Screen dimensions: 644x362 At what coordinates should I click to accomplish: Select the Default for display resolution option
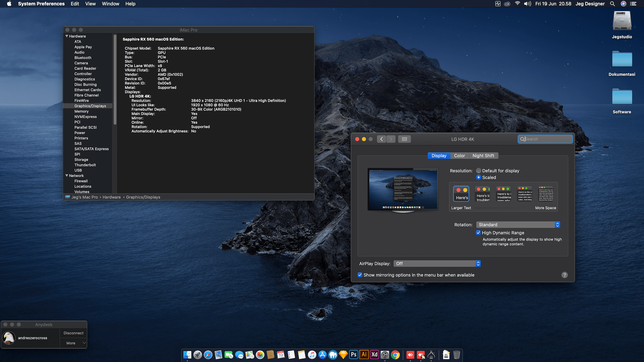(x=479, y=171)
